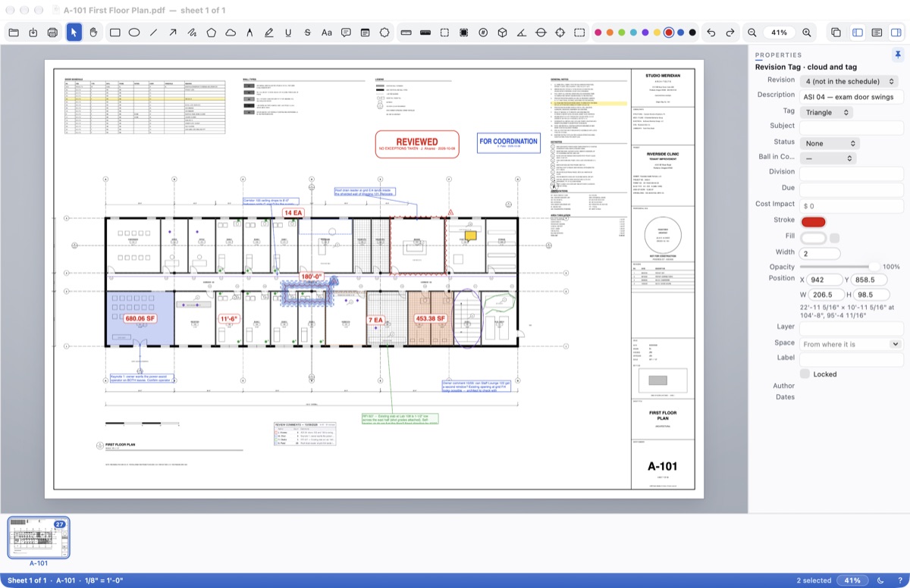Viewport: 910px width, 588px height.
Task: Click the A-101 page thumbnail
Action: tap(39, 537)
